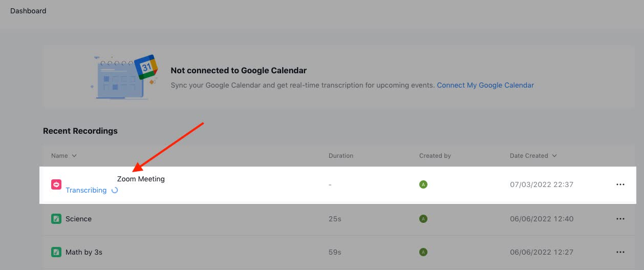Screen dimensions: 644x270
Task: Sort recordings by Name column
Action: tap(64, 156)
